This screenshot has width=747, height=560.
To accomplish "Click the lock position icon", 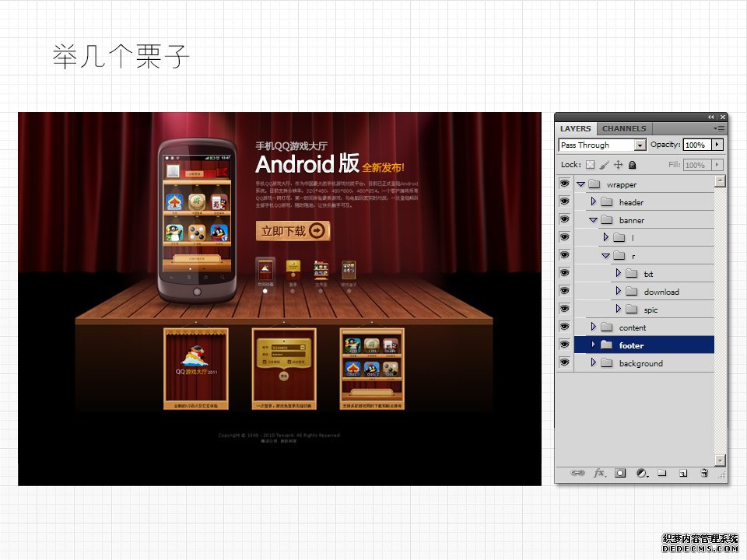I will [618, 165].
